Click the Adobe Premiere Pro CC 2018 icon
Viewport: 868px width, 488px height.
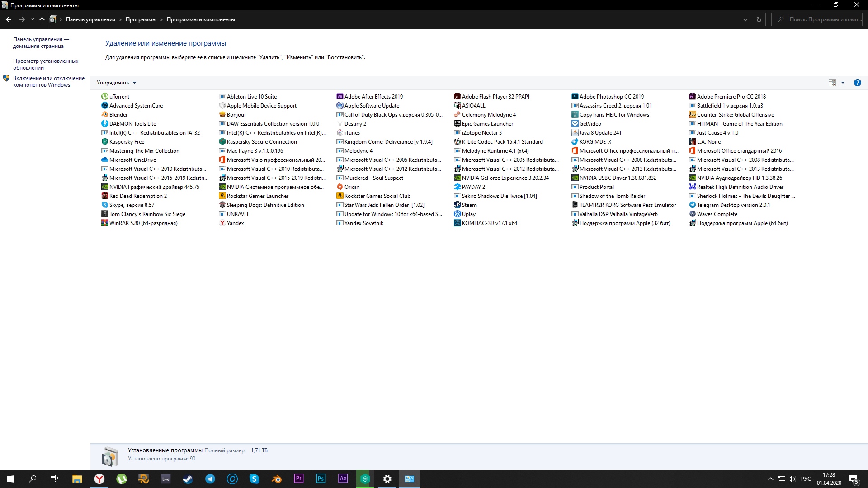pos(693,97)
